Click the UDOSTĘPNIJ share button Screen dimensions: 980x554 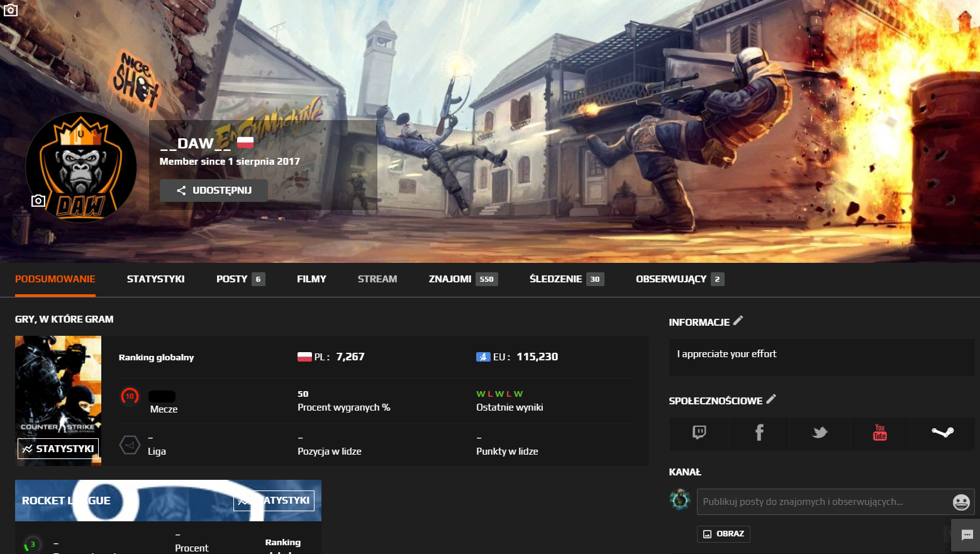click(214, 191)
